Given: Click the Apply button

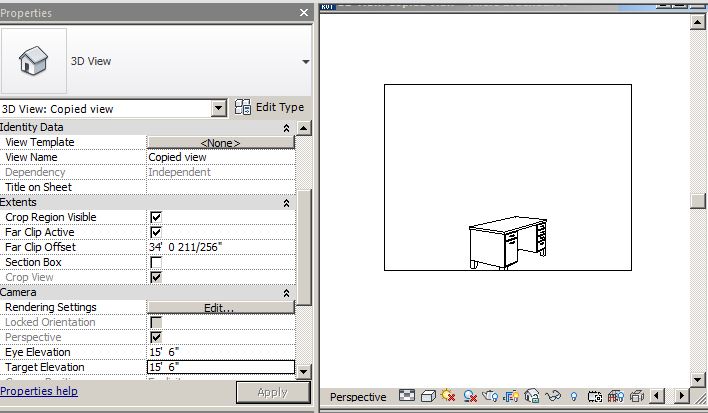Looking at the screenshot, I should click(273, 392).
